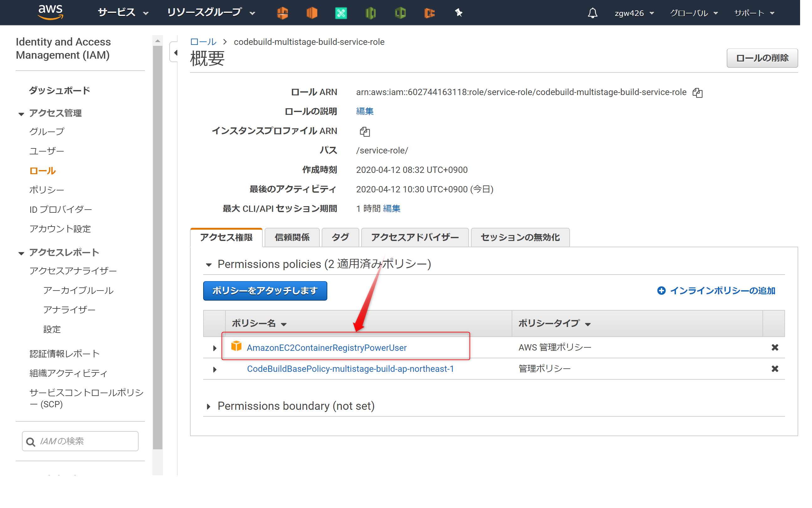The height and width of the screenshot is (508, 812).
Task: Detach the CodeBuildBasePolicy with X icon
Action: (x=774, y=369)
